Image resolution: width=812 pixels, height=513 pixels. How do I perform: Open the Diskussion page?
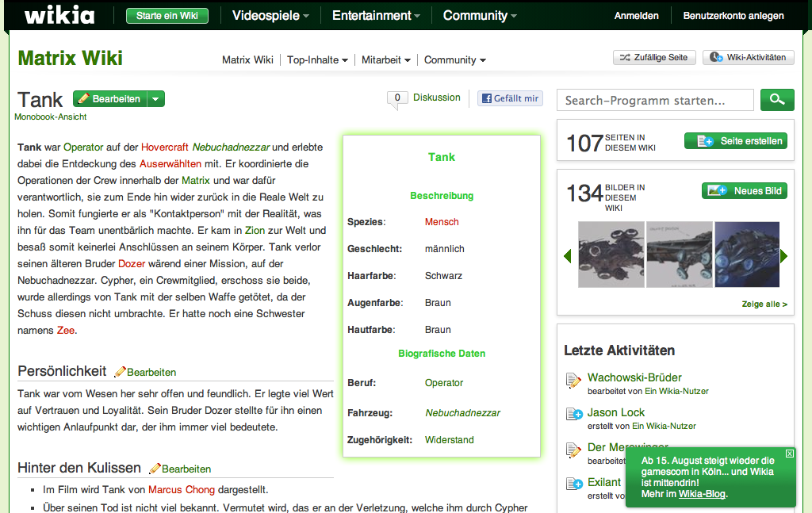coord(437,98)
